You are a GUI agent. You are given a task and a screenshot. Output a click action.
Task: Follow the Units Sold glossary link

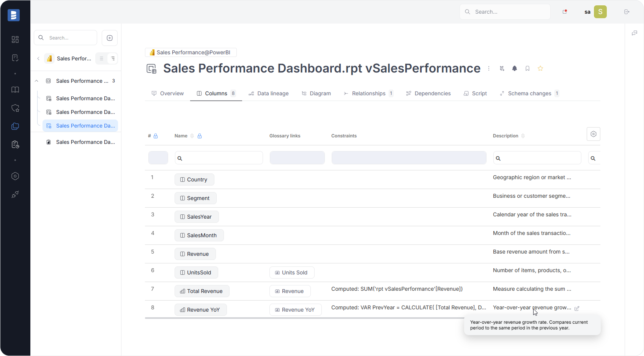click(291, 273)
